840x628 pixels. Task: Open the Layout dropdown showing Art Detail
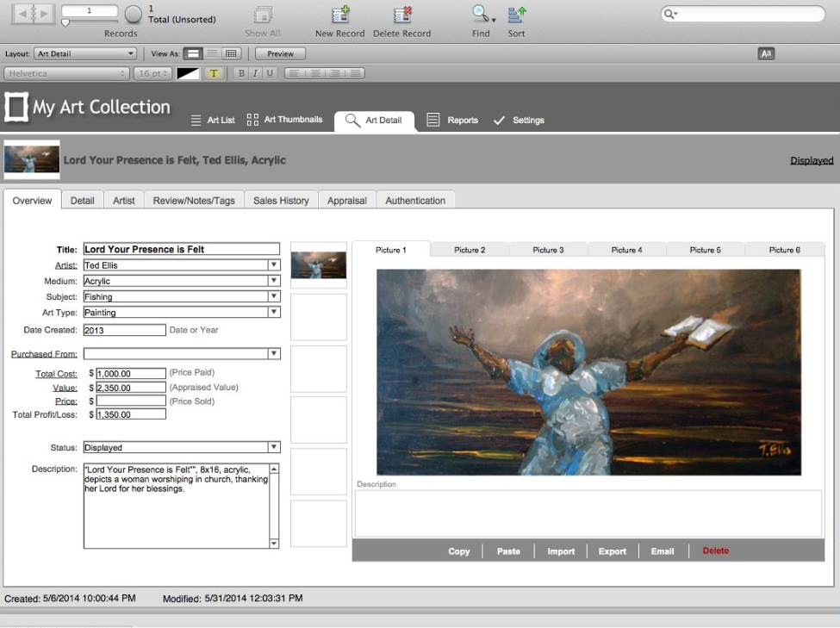coord(85,53)
